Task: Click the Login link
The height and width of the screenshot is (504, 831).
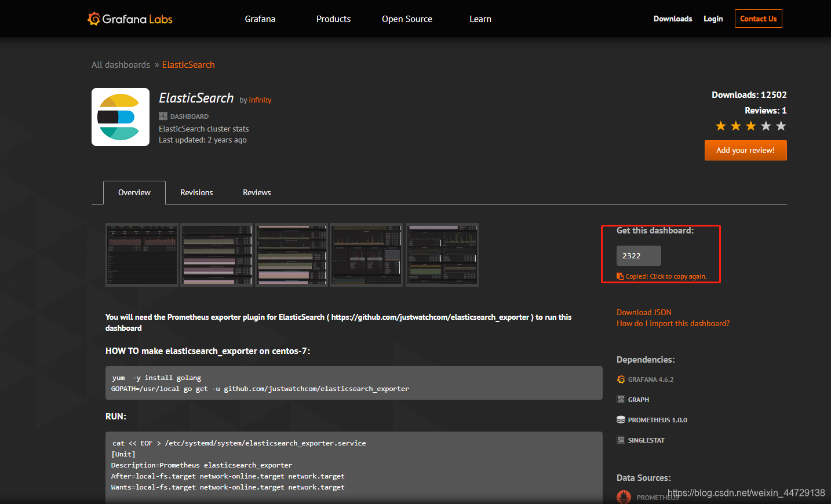Action: click(x=713, y=19)
